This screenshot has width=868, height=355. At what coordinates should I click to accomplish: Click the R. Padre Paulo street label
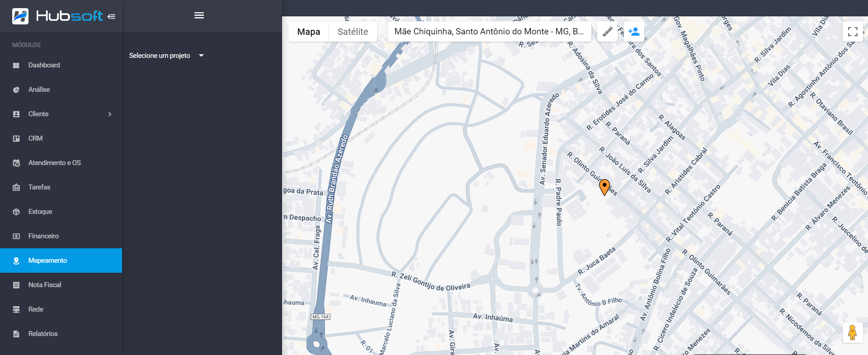coord(559,202)
